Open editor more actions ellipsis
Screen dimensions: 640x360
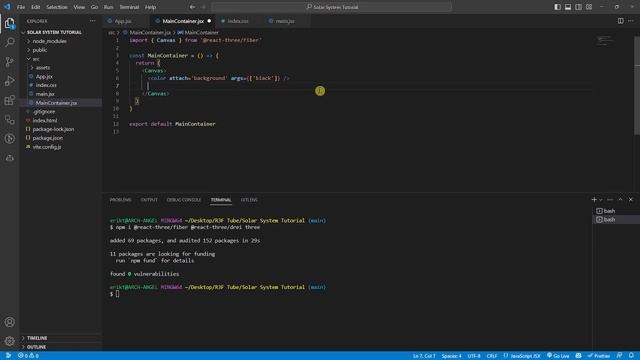pyautogui.click(x=631, y=21)
